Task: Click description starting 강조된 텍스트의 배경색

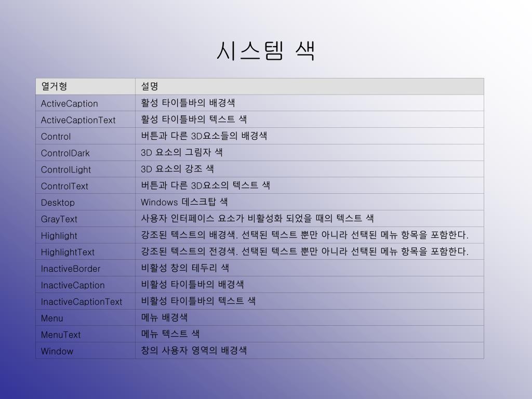Action: [x=304, y=235]
